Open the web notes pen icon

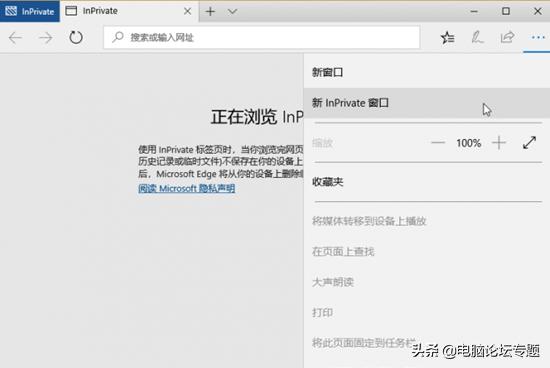tap(477, 37)
